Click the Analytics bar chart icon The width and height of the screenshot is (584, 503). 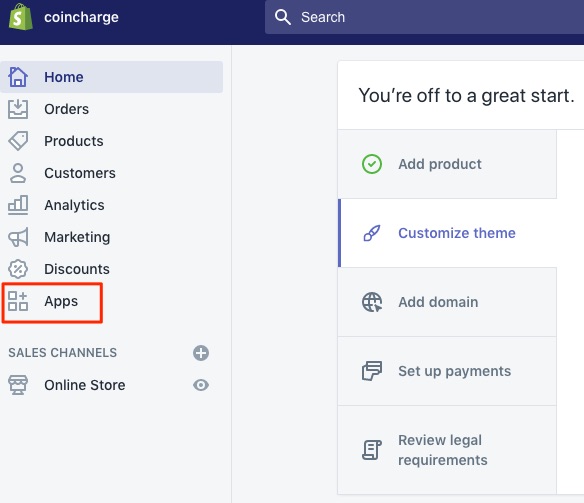(x=18, y=205)
